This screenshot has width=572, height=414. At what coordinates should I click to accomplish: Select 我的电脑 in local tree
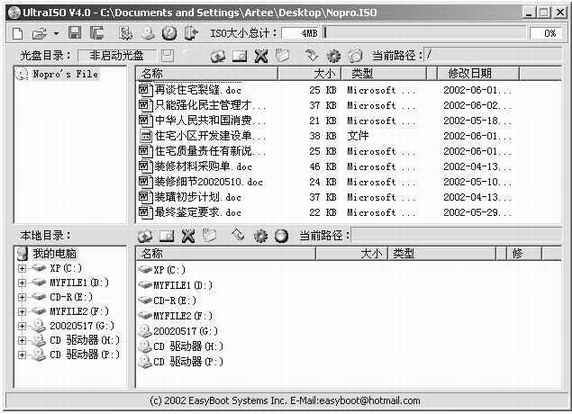[x=54, y=254]
